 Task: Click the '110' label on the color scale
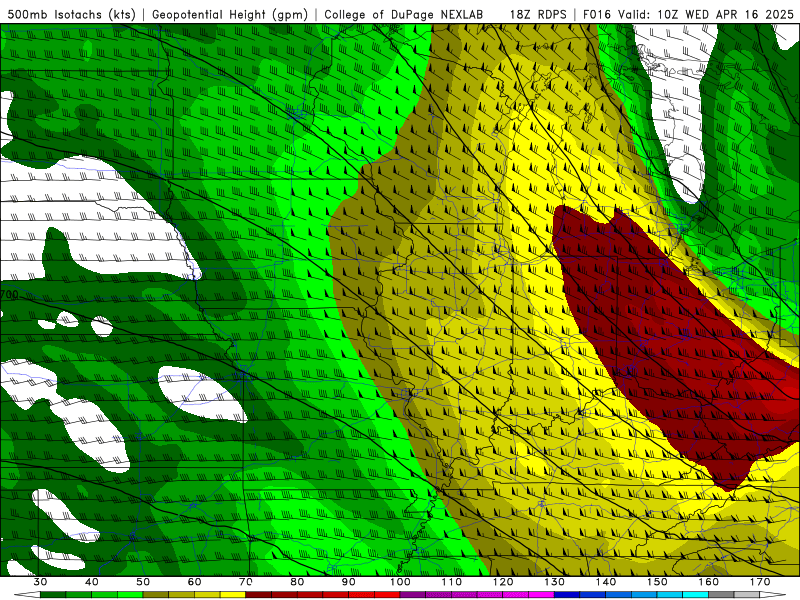click(452, 582)
